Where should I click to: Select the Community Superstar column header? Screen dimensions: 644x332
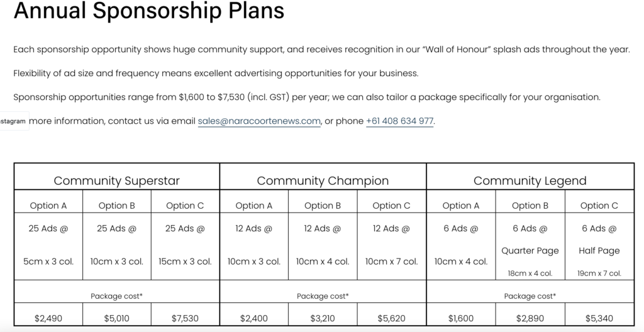116,181
